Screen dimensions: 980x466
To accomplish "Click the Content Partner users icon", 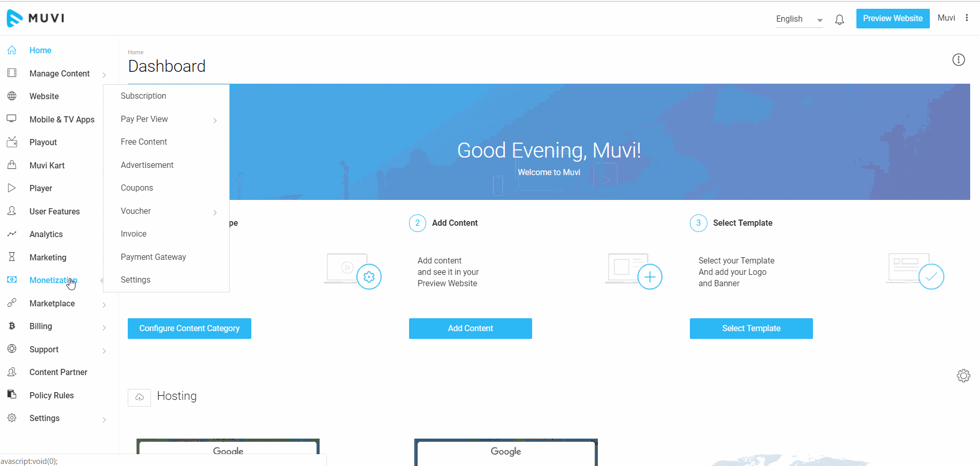I will (12, 372).
